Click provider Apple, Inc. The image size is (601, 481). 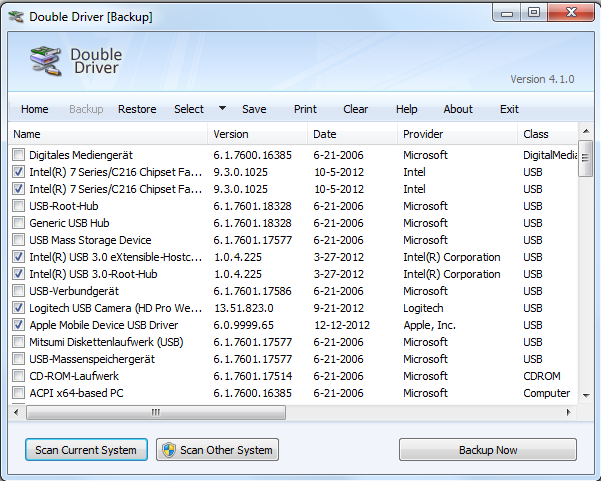click(x=429, y=325)
